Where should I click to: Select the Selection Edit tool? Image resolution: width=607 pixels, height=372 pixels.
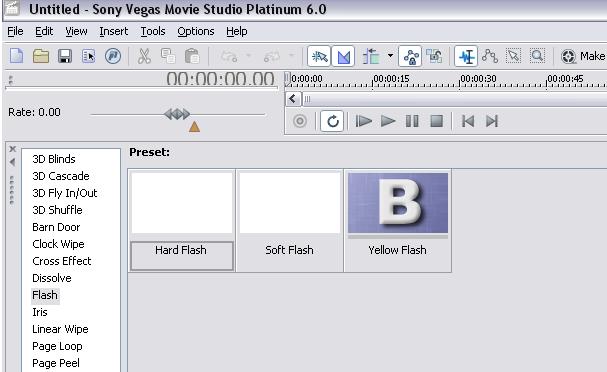[x=514, y=57]
